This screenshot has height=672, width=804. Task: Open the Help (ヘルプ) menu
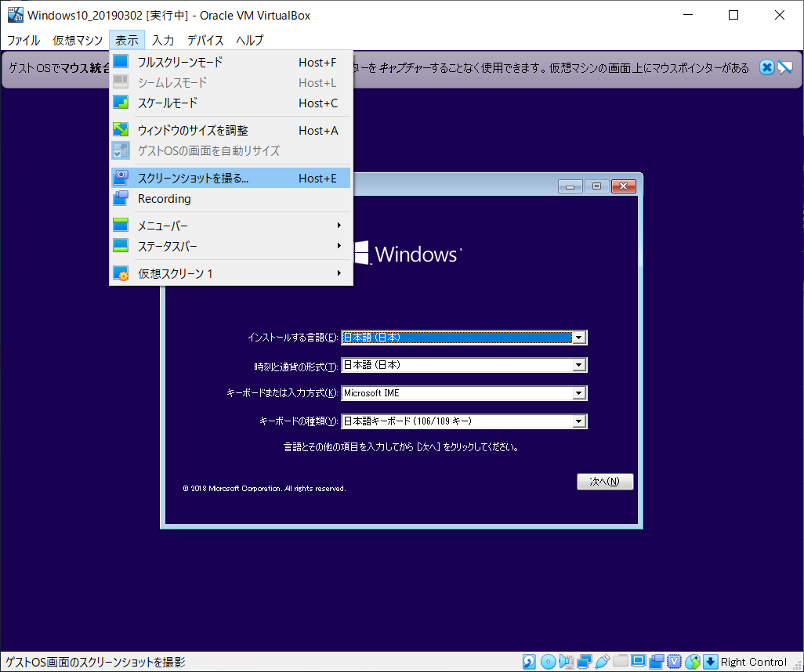250,40
